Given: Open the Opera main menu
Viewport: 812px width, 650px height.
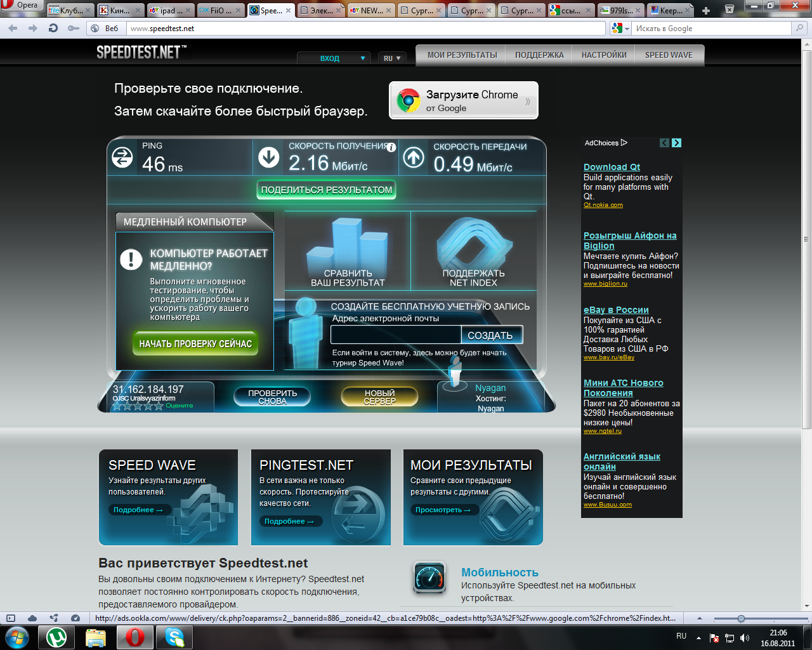Looking at the screenshot, I should pyautogui.click(x=21, y=6).
